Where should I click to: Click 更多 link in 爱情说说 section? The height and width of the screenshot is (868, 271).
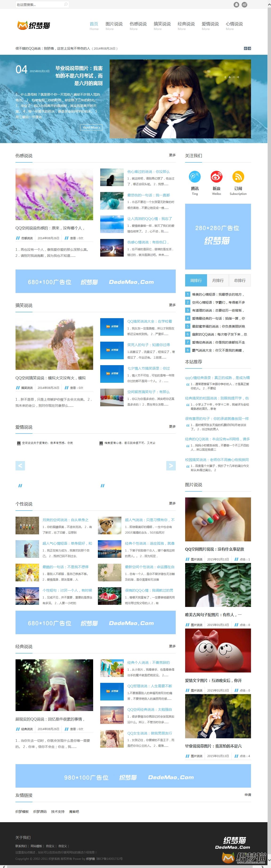pyautogui.click(x=172, y=426)
